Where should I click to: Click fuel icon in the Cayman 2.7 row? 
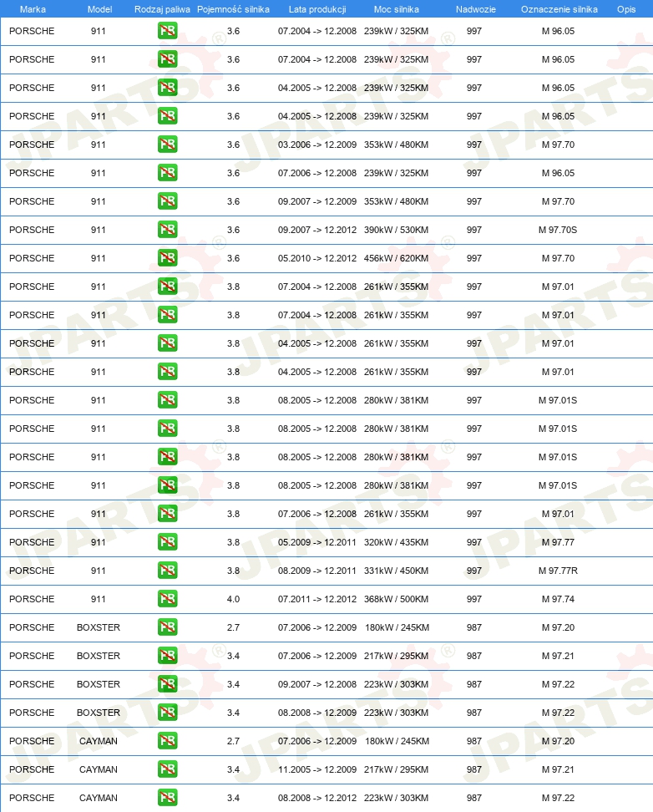pos(167,741)
